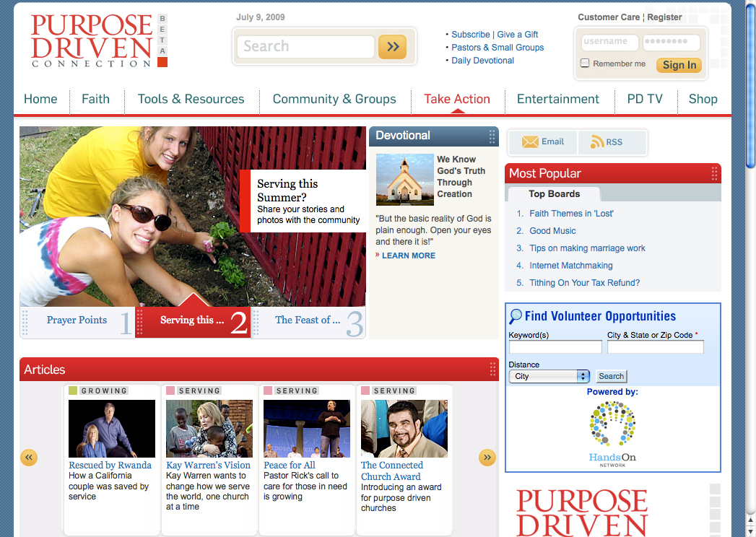Open the Daily Devotional link
The height and width of the screenshot is (537, 756).
point(482,61)
